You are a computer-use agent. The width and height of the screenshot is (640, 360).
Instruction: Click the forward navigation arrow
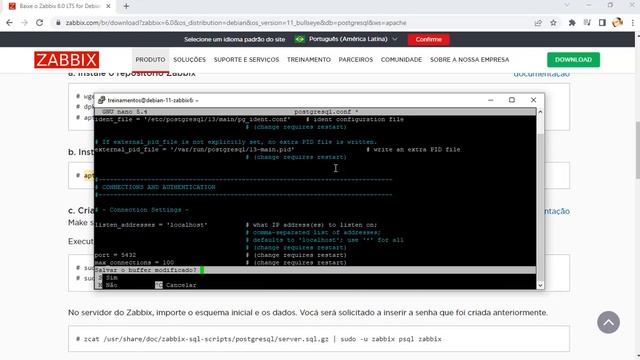24,23
